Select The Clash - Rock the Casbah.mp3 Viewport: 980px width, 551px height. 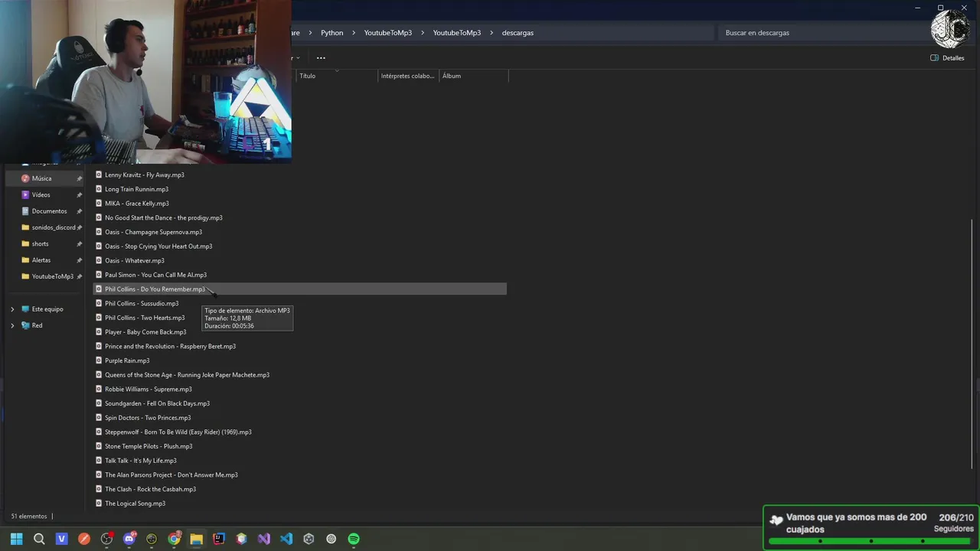tap(150, 489)
